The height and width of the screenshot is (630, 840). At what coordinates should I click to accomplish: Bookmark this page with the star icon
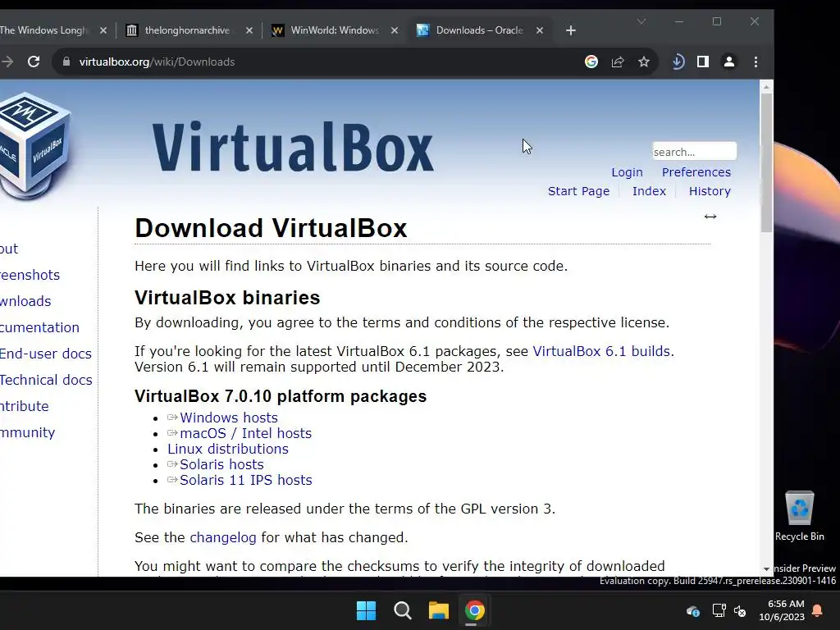click(x=644, y=62)
